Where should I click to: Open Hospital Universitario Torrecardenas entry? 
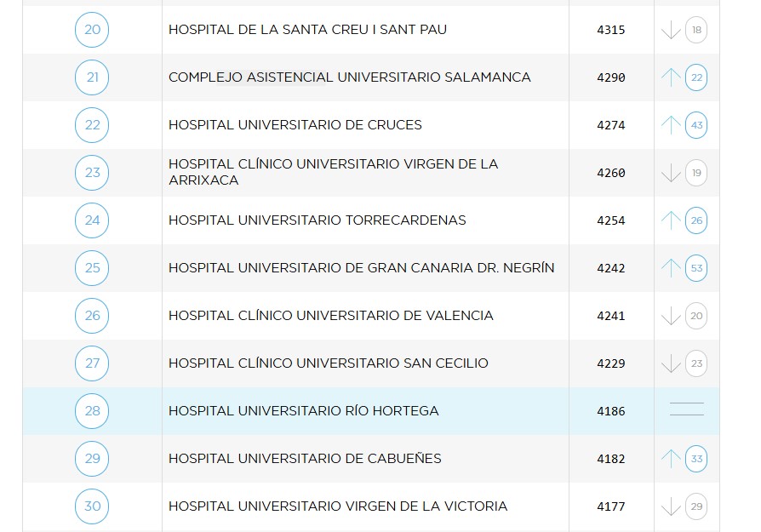(317, 220)
